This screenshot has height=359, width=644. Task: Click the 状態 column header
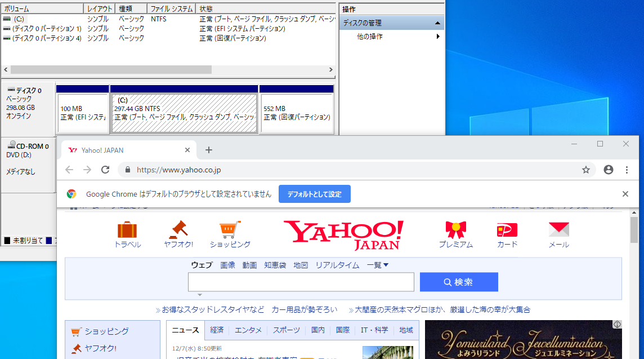pyautogui.click(x=266, y=8)
